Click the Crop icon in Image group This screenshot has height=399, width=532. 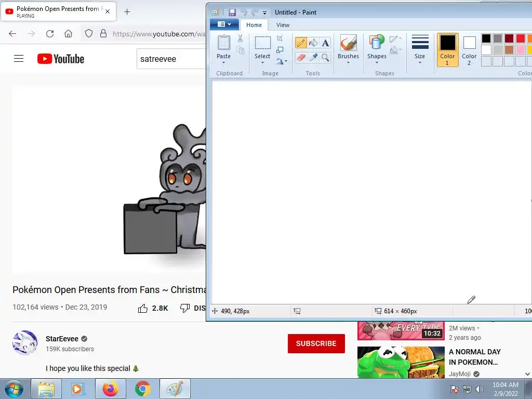[x=280, y=38]
